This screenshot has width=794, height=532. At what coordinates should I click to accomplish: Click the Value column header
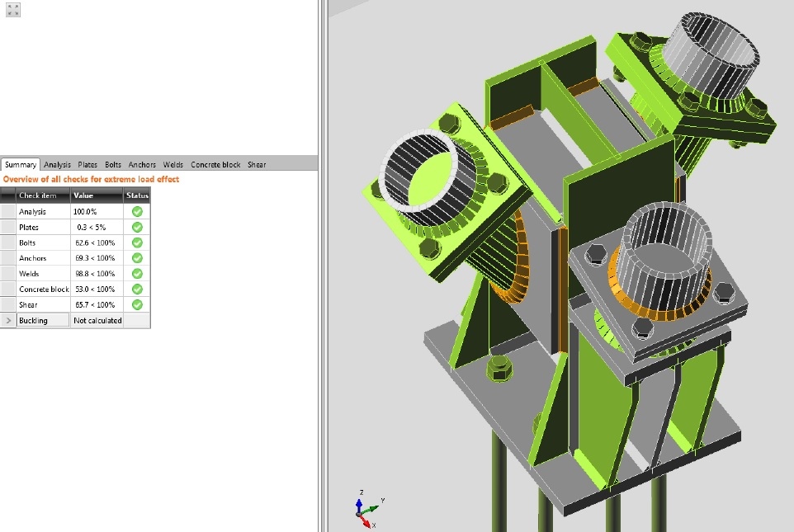97,195
